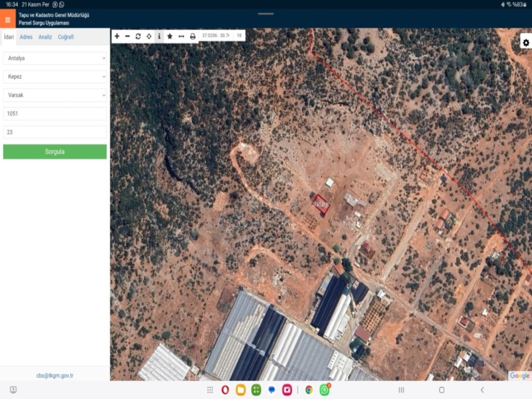The width and height of the screenshot is (532, 399).
Task: Expand the Kepez district dropdown
Action: 55,77
